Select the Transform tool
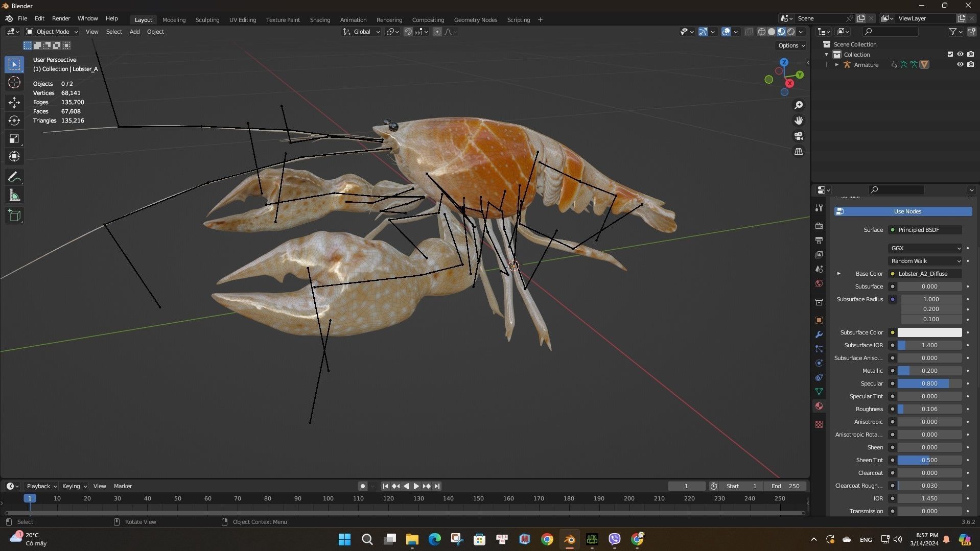The width and height of the screenshot is (980, 551). click(14, 156)
